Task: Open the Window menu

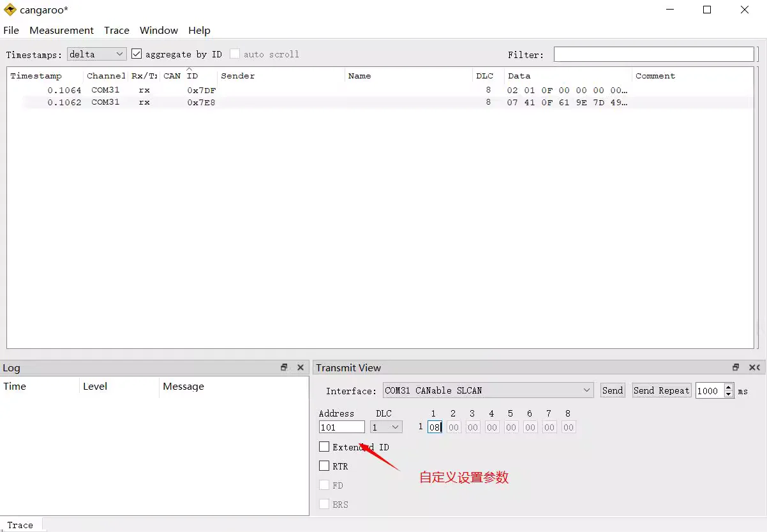Action: [x=159, y=30]
